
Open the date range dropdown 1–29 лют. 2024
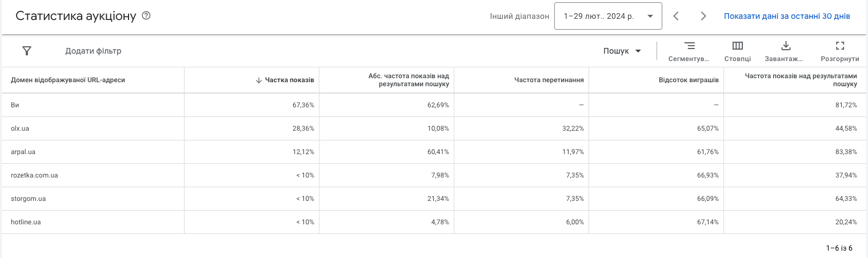[x=608, y=16]
